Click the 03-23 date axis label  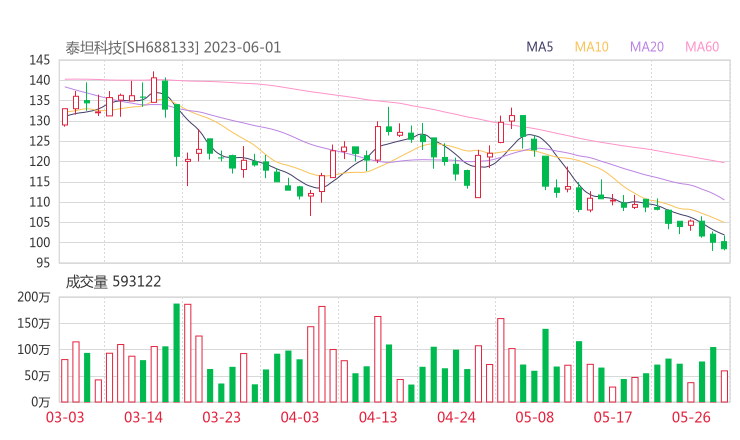click(x=221, y=417)
